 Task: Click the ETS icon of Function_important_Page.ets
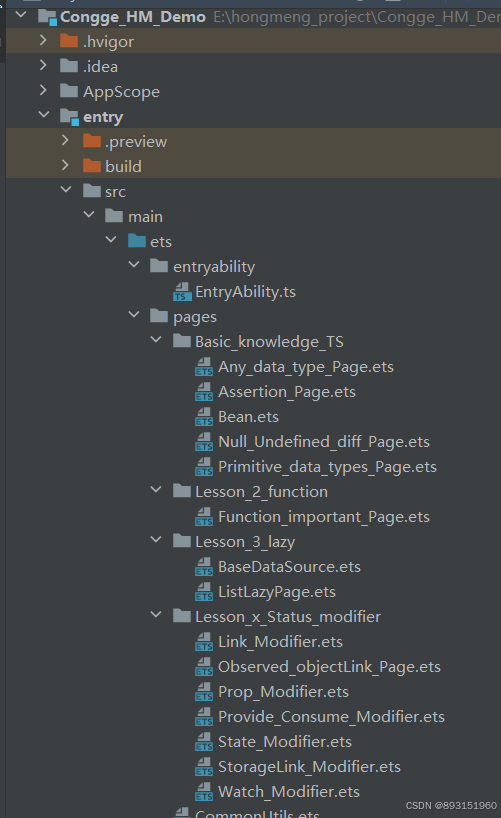pyautogui.click(x=204, y=517)
